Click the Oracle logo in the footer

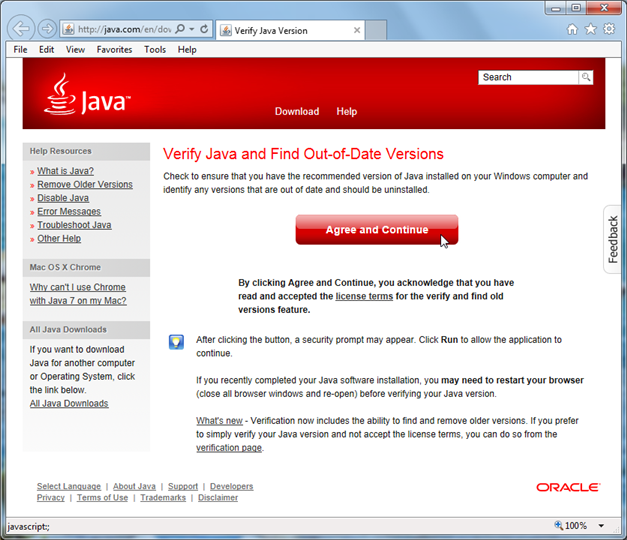[568, 487]
